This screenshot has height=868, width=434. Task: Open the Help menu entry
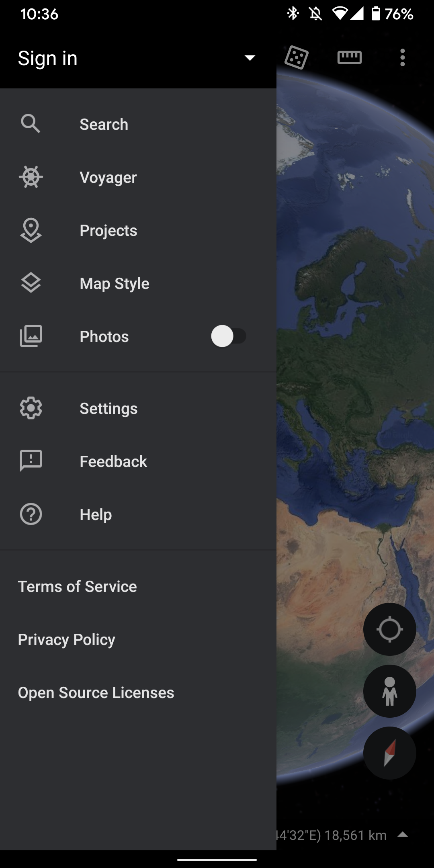coord(96,515)
